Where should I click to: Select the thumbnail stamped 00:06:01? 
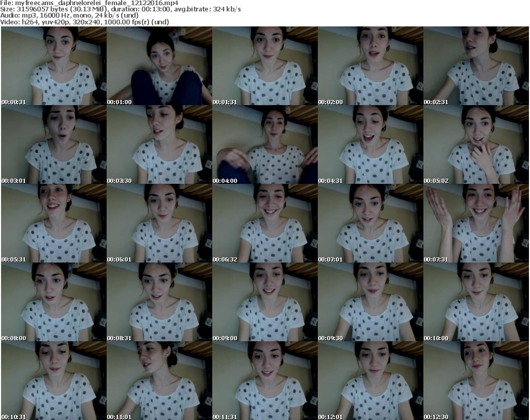pyautogui.click(x=159, y=224)
